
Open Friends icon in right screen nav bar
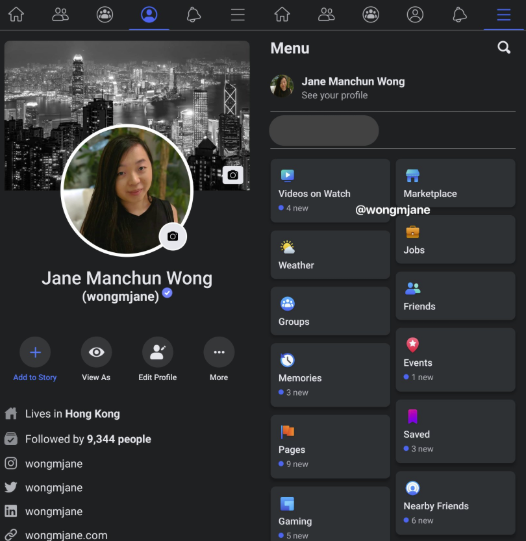pos(326,15)
